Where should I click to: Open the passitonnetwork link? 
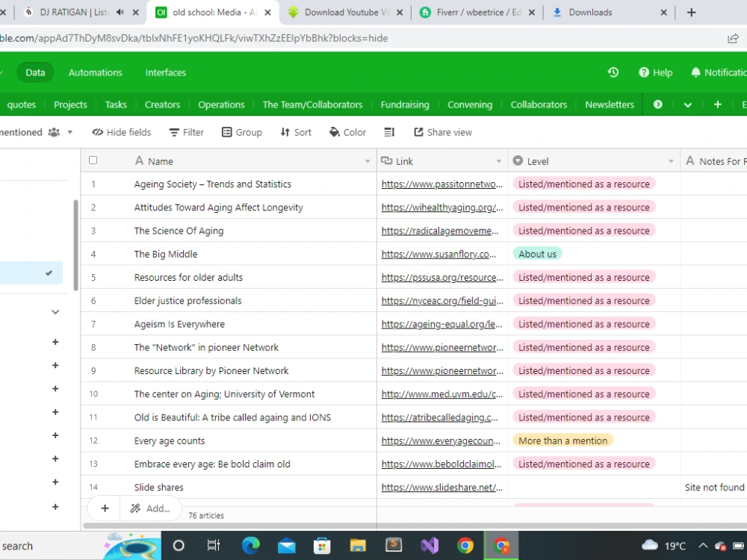[x=442, y=184]
